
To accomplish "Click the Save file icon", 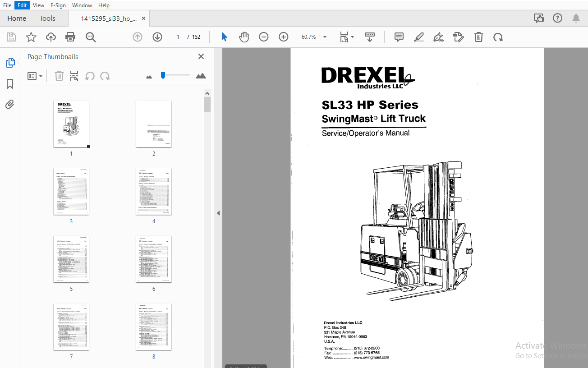I will pos(11,37).
